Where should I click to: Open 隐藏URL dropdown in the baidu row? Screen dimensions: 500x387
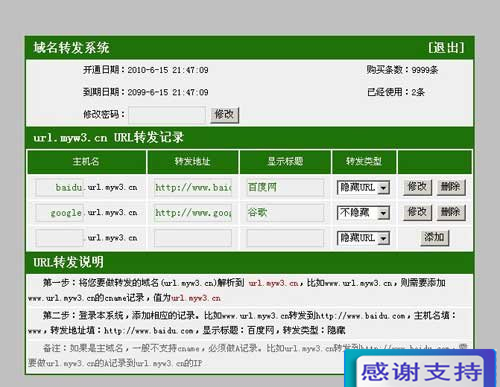coord(363,188)
